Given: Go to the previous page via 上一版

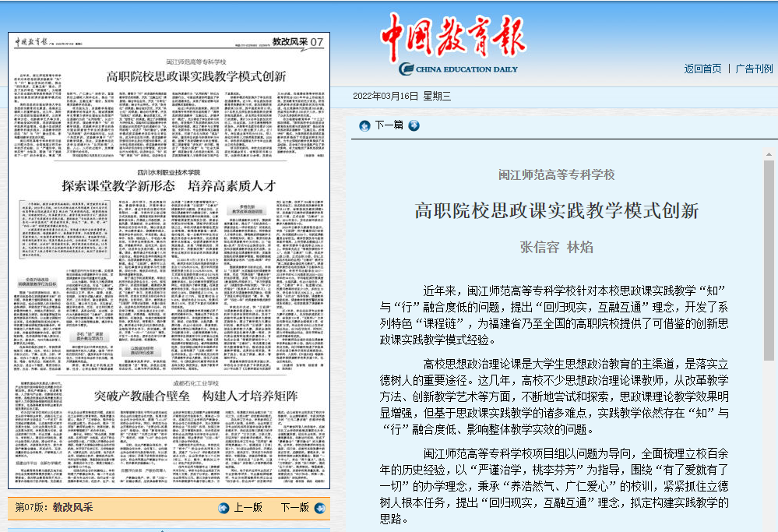Looking at the screenshot, I should (x=248, y=507).
